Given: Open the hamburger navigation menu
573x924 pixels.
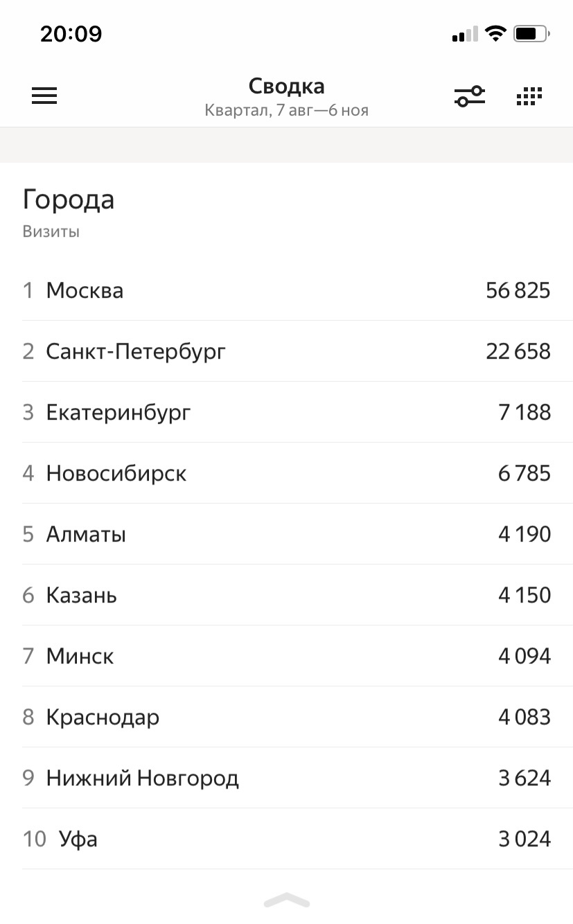Looking at the screenshot, I should [44, 96].
